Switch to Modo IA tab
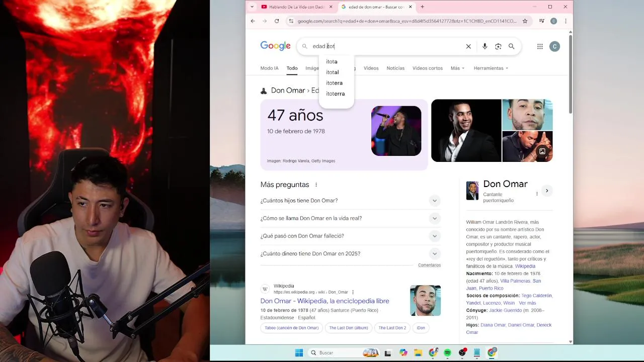This screenshot has width=644, height=362. pos(269,68)
